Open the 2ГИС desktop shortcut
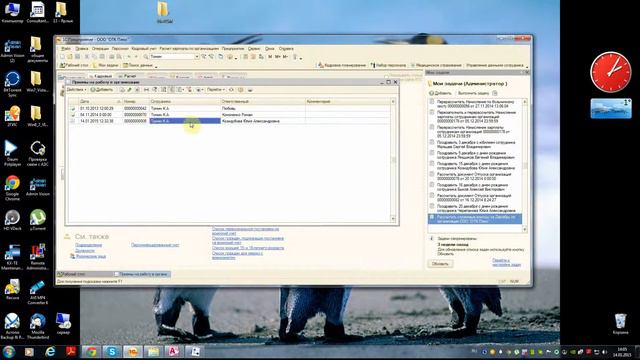640x360 pixels. click(x=12, y=116)
